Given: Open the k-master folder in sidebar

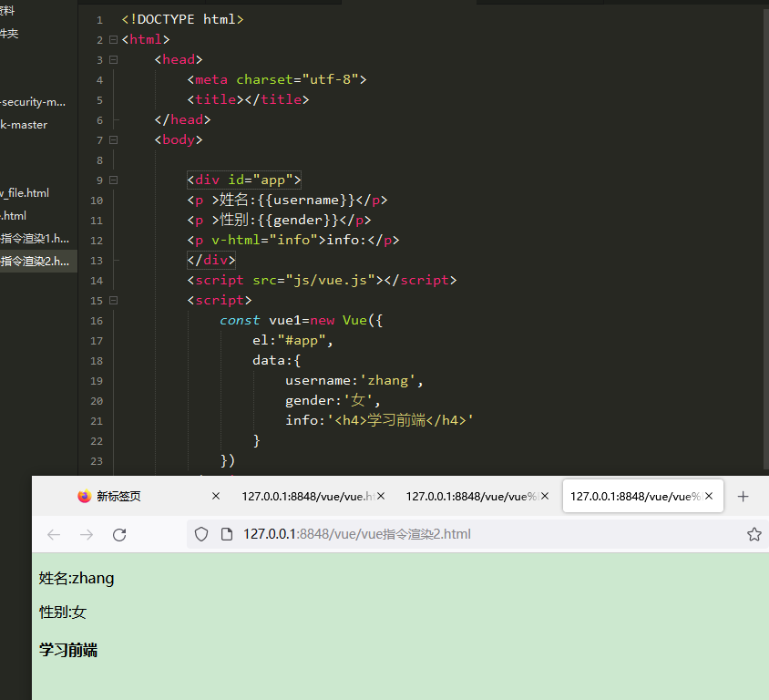Looking at the screenshot, I should click(x=24, y=125).
